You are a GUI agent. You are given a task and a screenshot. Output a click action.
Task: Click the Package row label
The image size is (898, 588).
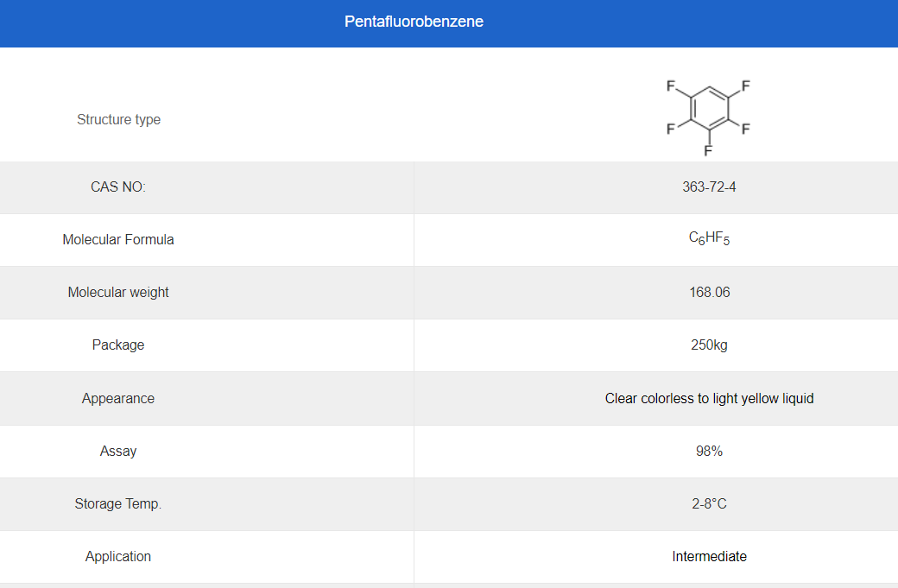pyautogui.click(x=118, y=345)
